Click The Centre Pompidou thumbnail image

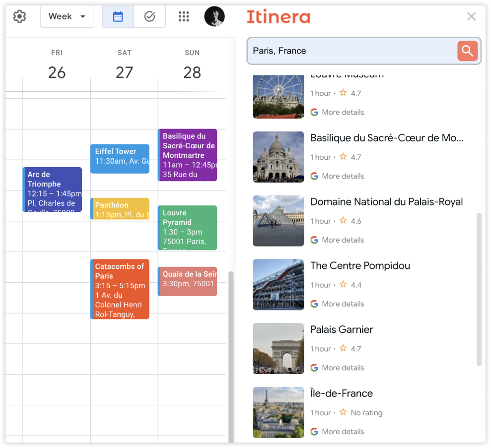(x=278, y=284)
